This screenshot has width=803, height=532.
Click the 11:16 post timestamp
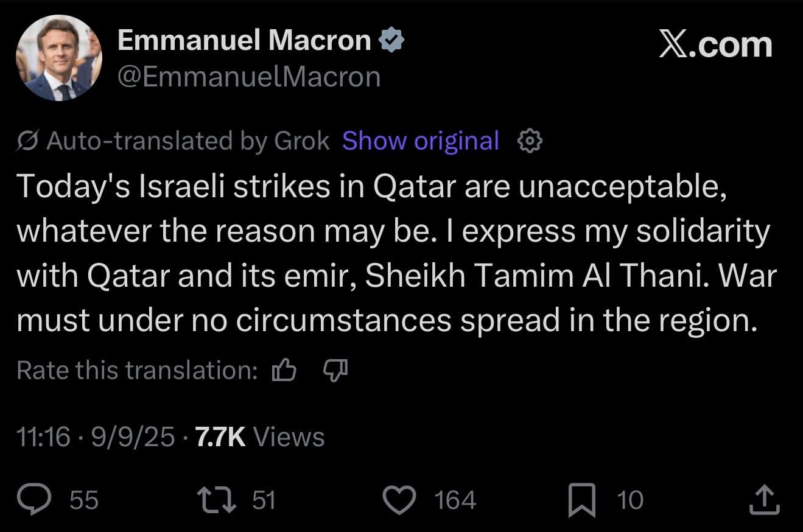[44, 437]
